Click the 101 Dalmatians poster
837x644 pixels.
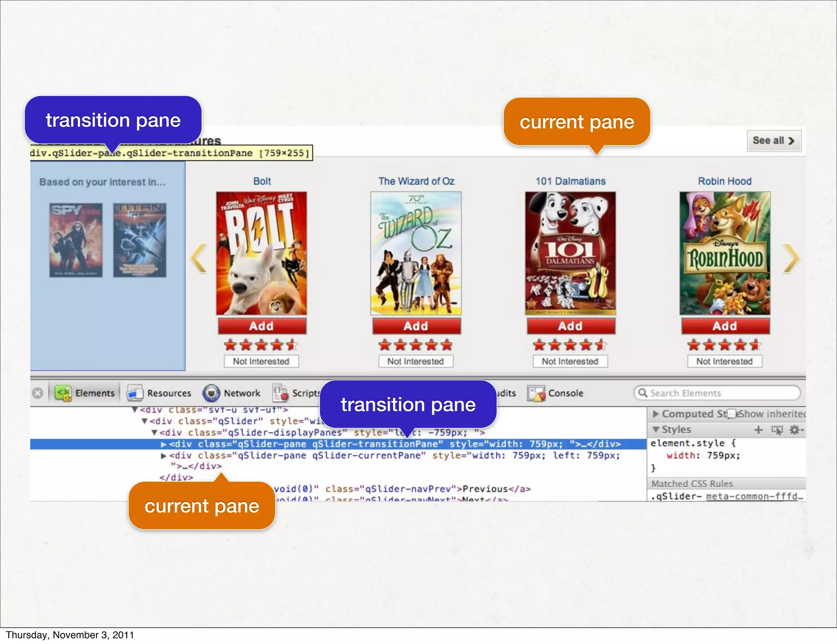[x=571, y=253]
